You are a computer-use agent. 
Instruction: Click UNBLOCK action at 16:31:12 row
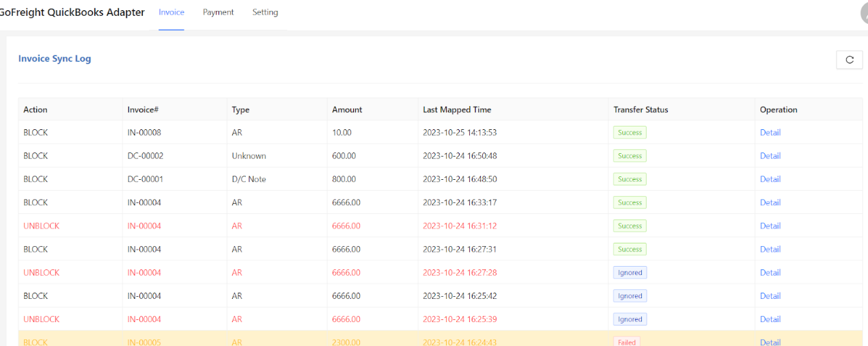41,226
